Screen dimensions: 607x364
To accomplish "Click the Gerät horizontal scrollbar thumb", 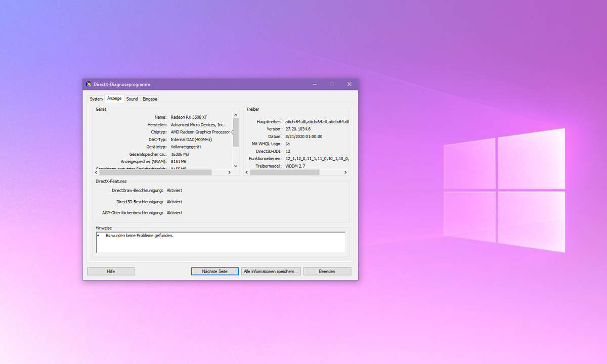I will [156, 172].
